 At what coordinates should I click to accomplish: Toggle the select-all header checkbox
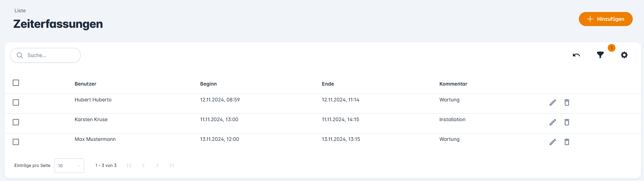click(x=16, y=83)
